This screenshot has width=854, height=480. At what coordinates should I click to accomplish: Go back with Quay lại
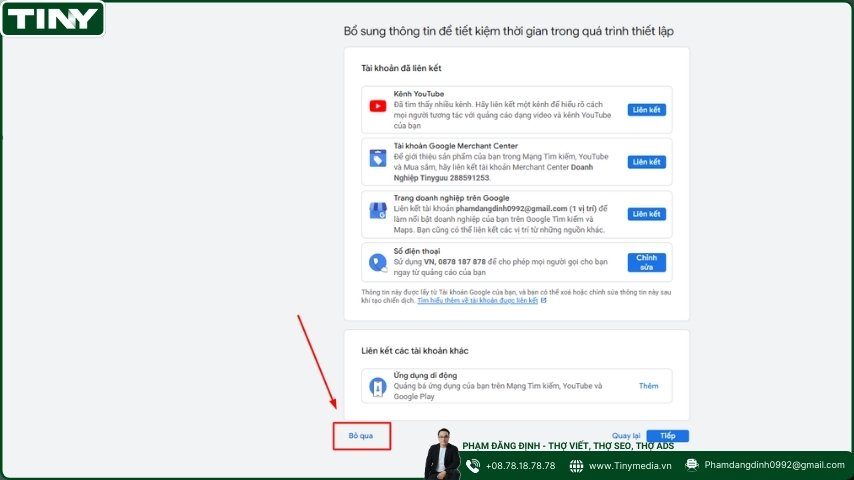coord(625,436)
